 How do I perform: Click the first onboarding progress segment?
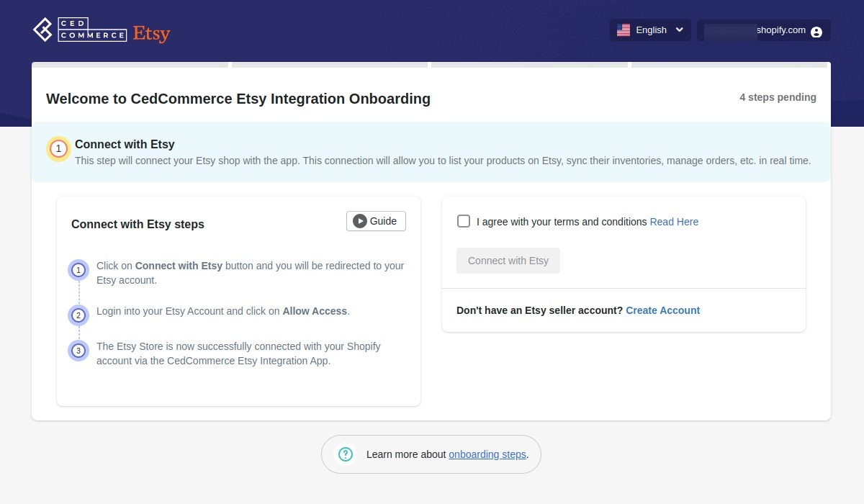[x=130, y=65]
